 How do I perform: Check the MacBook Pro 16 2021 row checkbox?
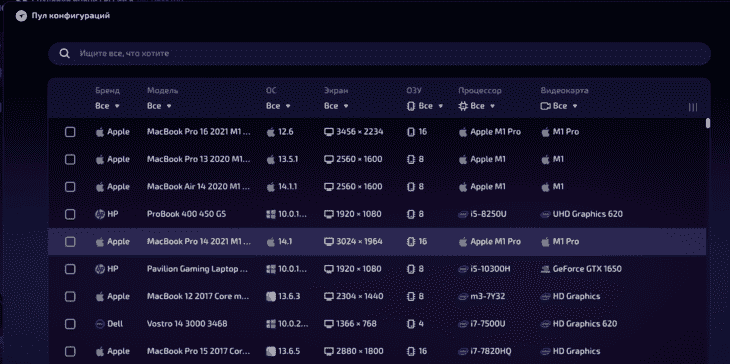coord(70,132)
